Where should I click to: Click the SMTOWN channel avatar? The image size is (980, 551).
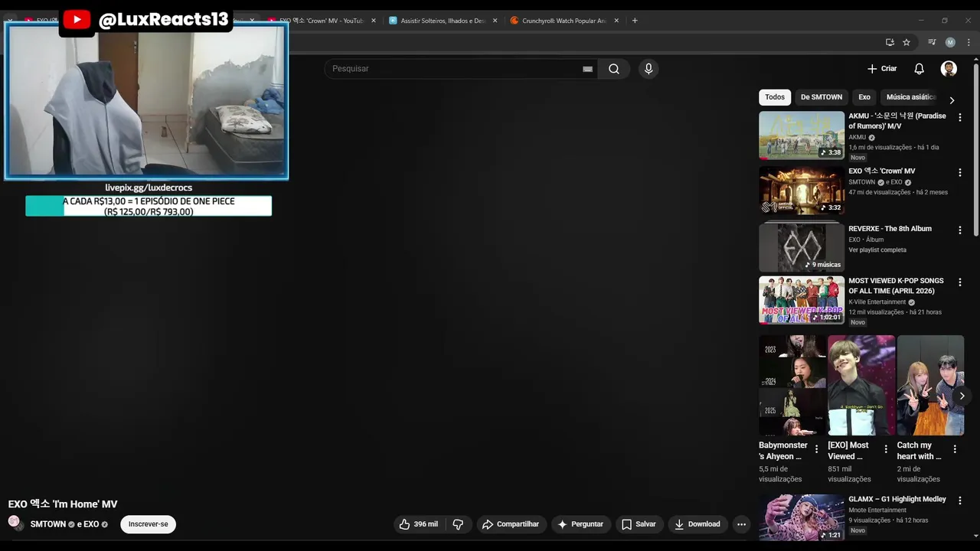coord(15,523)
